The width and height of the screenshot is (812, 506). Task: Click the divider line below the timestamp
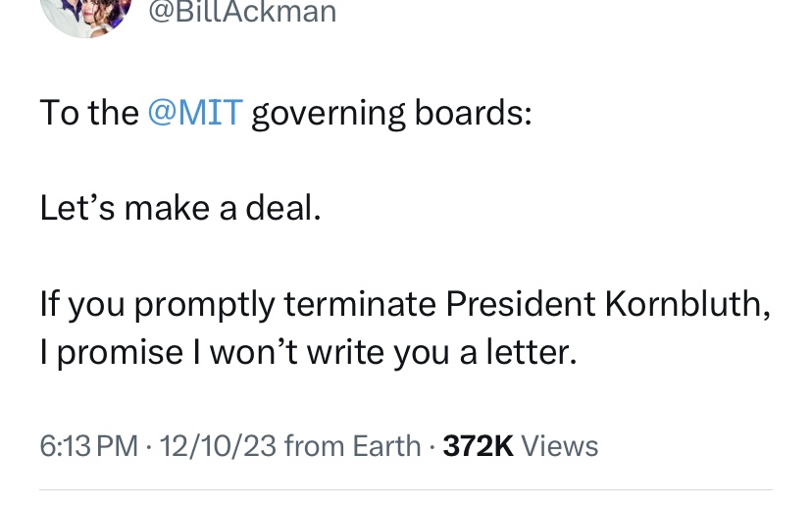click(406, 489)
